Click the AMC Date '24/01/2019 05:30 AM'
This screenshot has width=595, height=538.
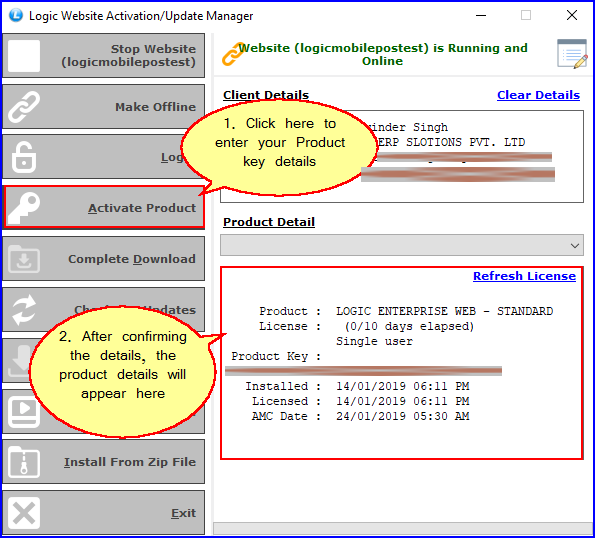[x=403, y=416]
